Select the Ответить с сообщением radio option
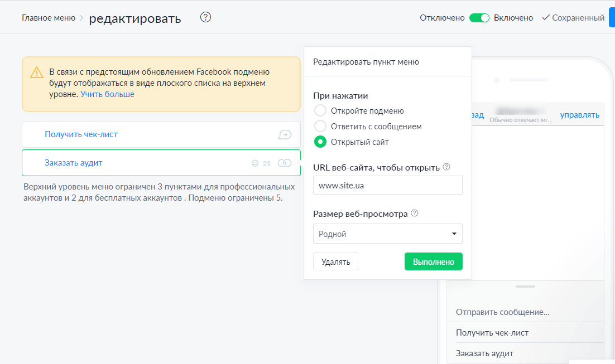 320,126
